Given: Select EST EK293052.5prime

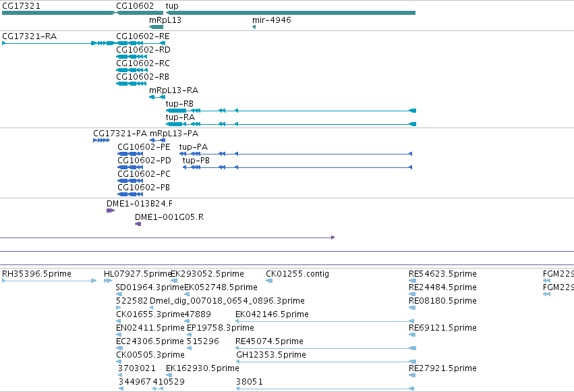Looking at the screenshot, I should 208,274.
